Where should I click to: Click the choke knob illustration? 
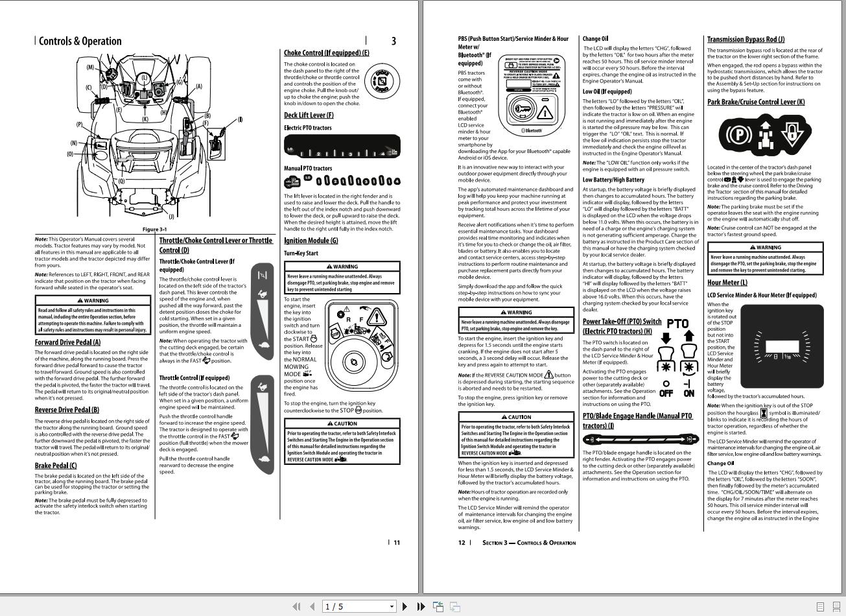click(x=382, y=82)
